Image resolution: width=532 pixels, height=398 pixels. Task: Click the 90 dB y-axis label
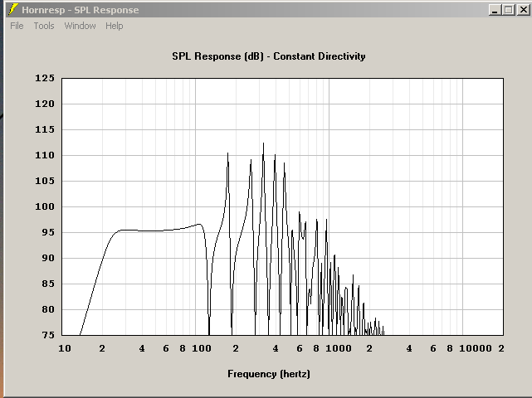(x=48, y=258)
